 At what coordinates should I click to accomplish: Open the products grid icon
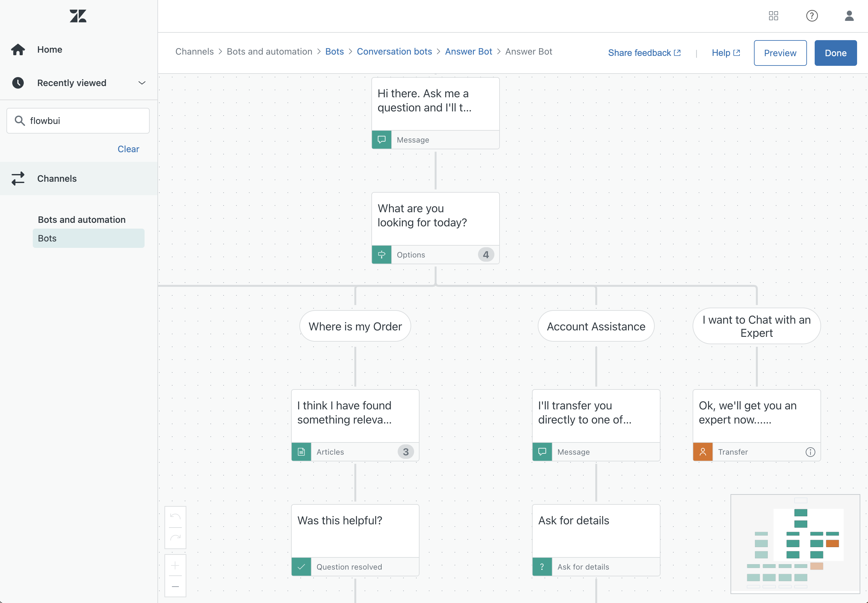pos(774,16)
